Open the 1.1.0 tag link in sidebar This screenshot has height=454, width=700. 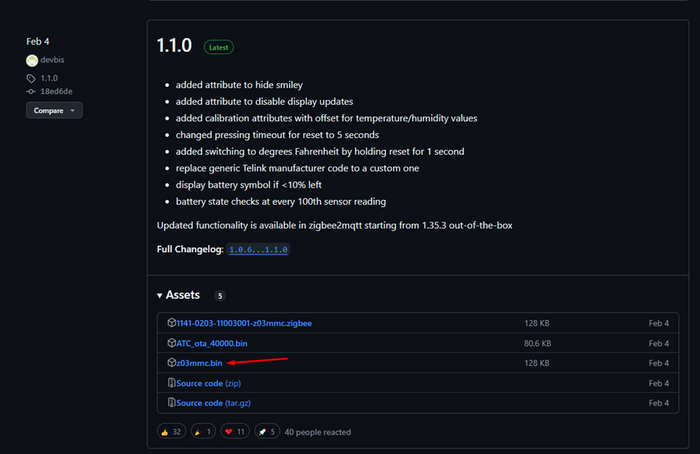(49, 78)
